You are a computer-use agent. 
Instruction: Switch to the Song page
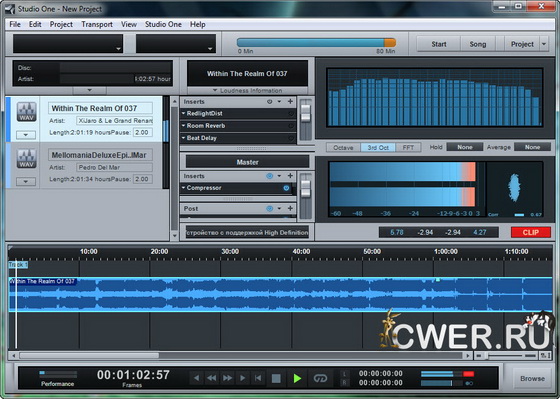click(x=478, y=44)
